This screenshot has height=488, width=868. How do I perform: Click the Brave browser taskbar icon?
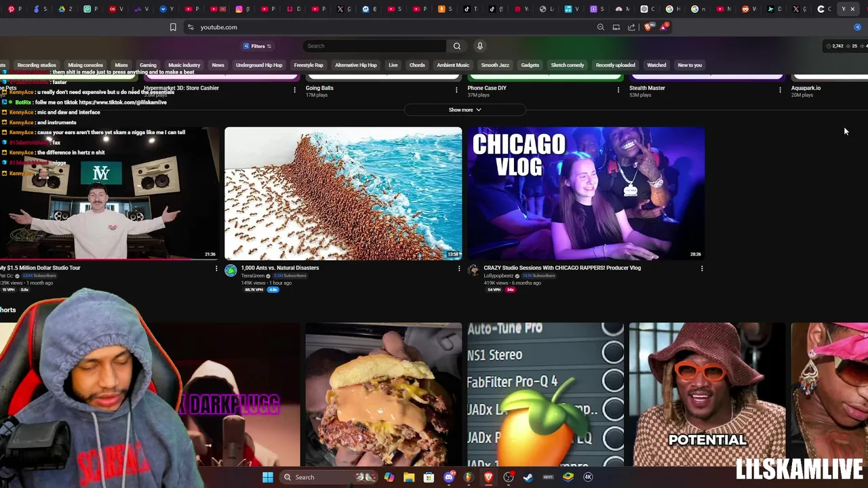488,477
